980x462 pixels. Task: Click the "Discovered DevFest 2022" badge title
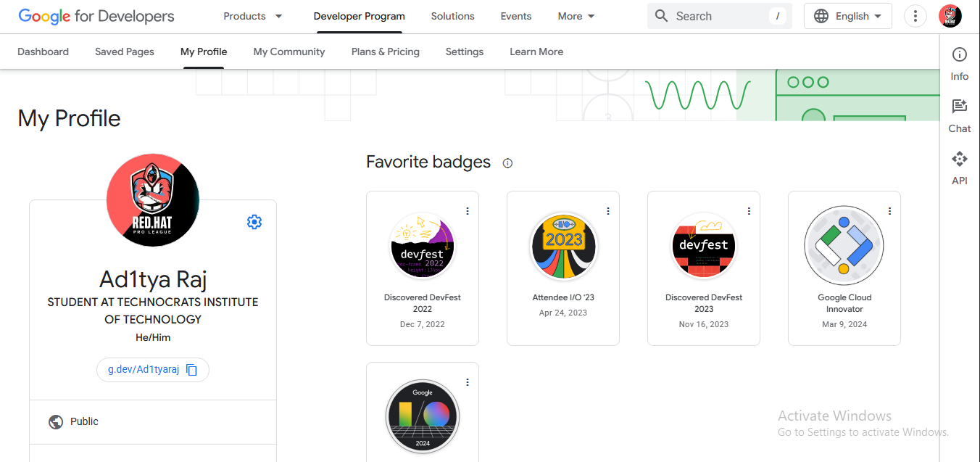click(423, 303)
